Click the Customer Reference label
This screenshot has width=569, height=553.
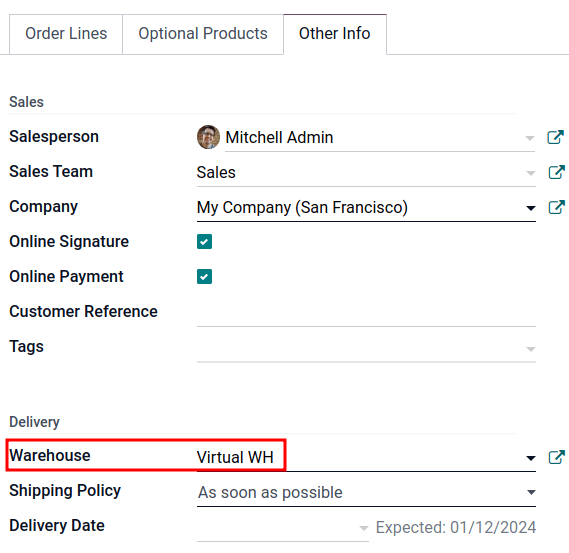coord(83,311)
